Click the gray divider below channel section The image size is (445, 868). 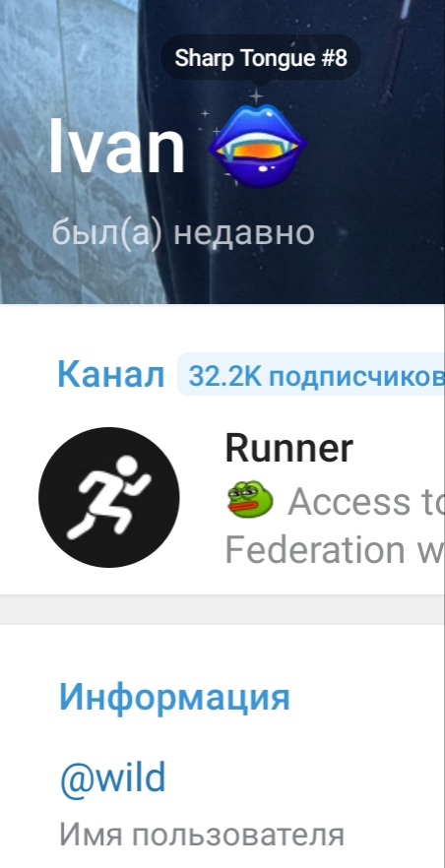click(222, 610)
